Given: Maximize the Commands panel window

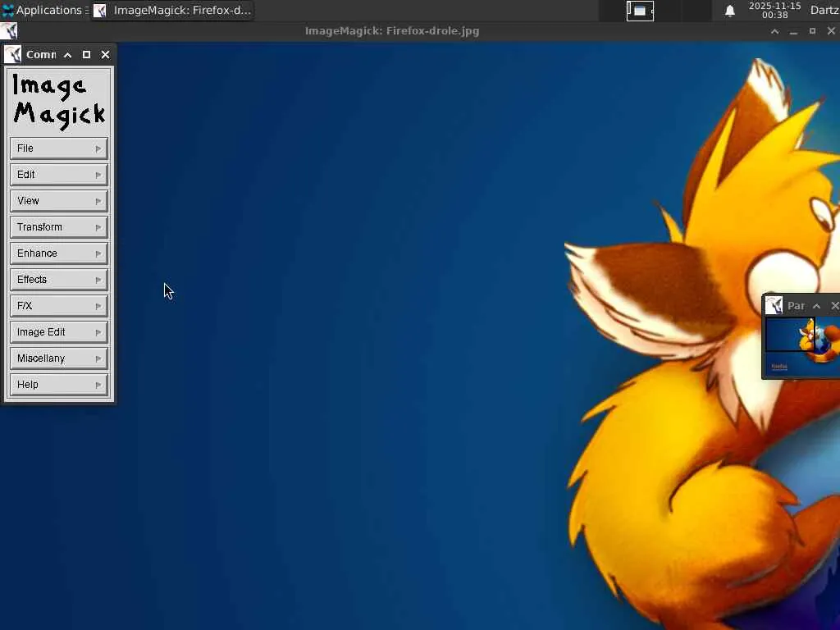Looking at the screenshot, I should tap(86, 55).
